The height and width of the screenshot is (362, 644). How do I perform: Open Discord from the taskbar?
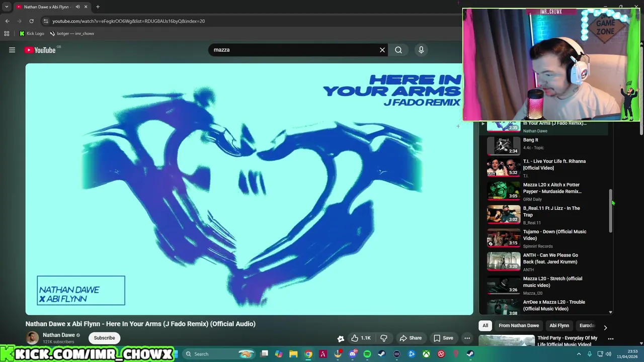[353, 354]
